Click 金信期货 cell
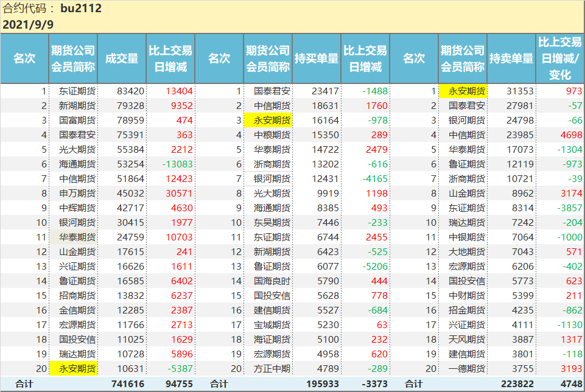The width and height of the screenshot is (585, 392). click(x=77, y=310)
